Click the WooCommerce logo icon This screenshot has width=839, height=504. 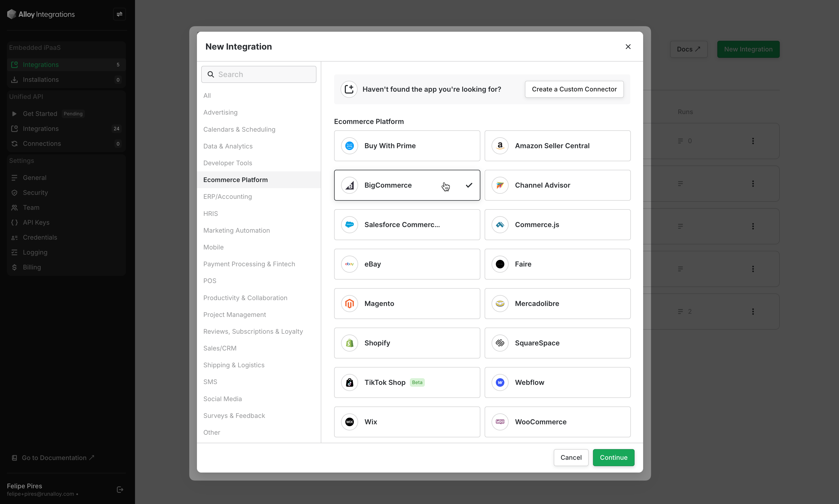(500, 422)
